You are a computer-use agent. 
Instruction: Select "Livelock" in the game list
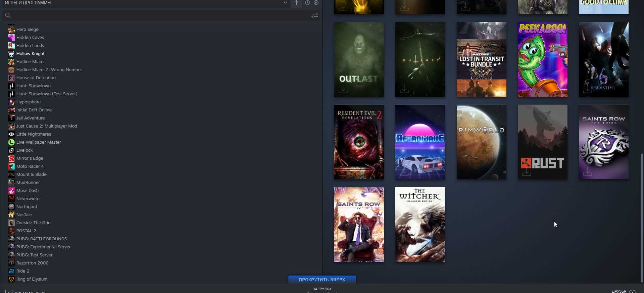(x=24, y=150)
